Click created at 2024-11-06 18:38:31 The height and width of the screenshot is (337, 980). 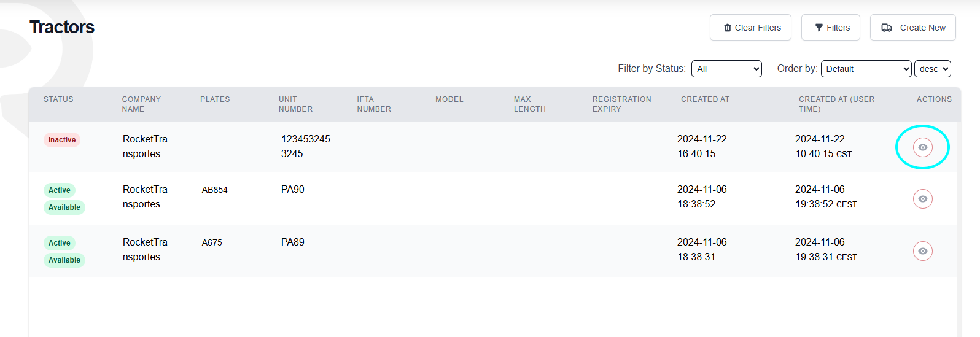click(702, 250)
